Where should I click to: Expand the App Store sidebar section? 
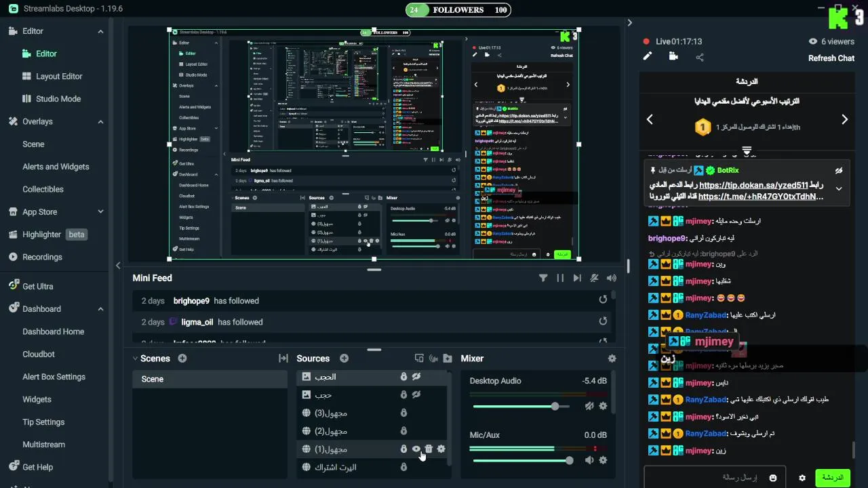pos(100,211)
